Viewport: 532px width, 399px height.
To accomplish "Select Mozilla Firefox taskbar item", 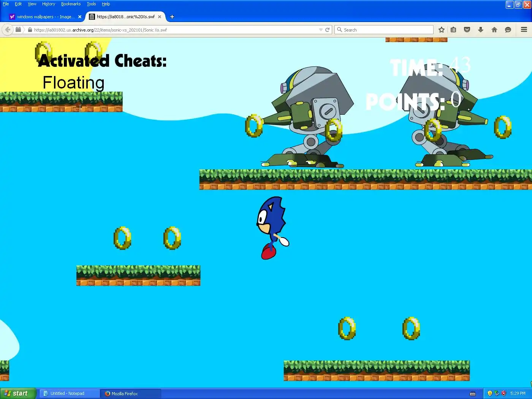I will click(x=131, y=393).
